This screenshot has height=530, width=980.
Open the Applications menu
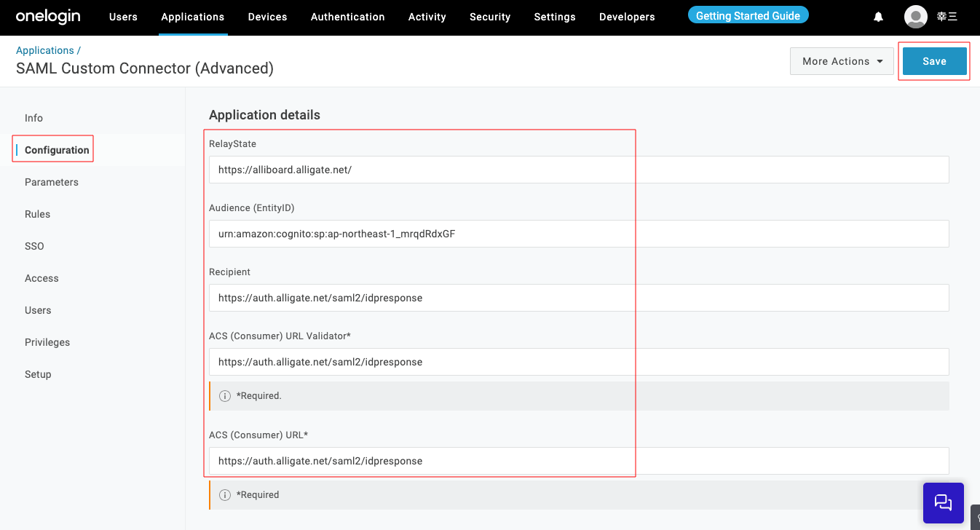pos(193,17)
